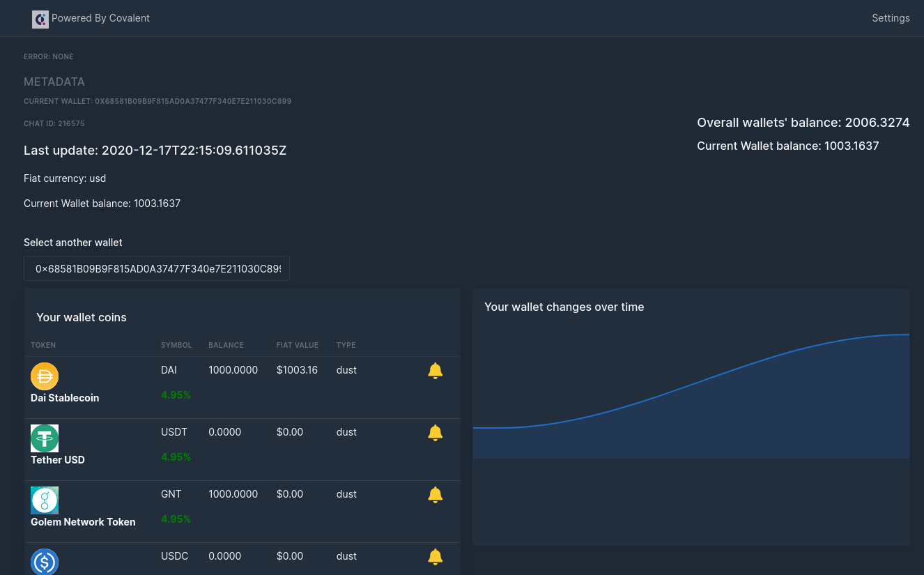
Task: Click the GNT symbol cell
Action: [171, 494]
